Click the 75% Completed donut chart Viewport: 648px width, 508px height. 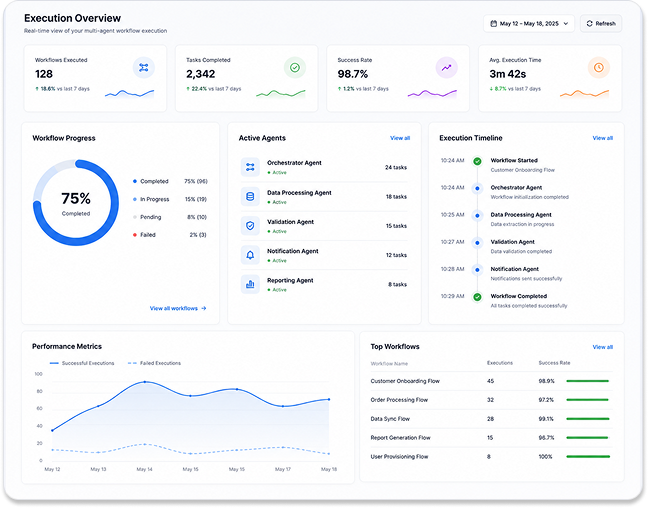(76, 203)
